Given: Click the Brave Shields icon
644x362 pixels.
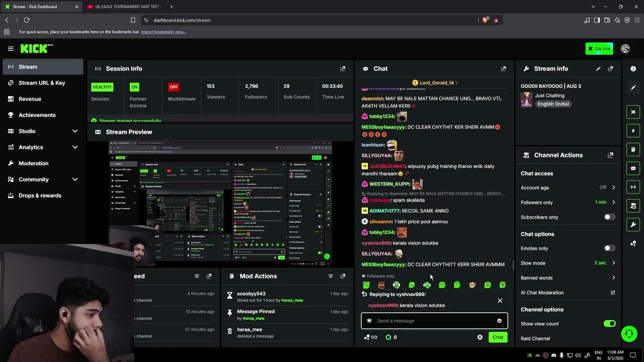Looking at the screenshot, I should (x=485, y=20).
